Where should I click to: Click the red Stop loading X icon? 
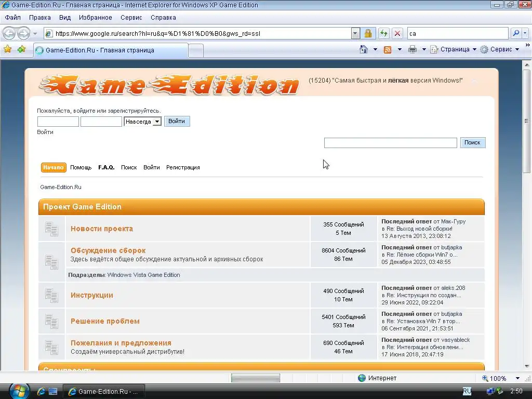click(397, 33)
